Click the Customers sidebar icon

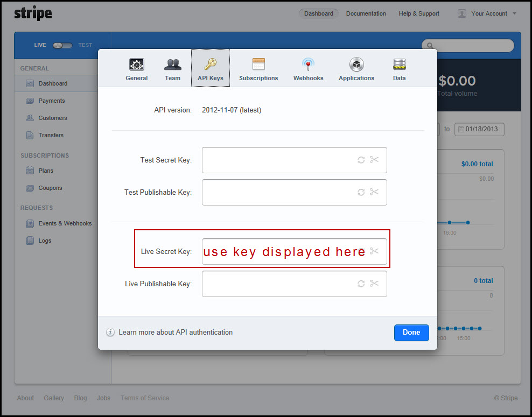tap(30, 118)
